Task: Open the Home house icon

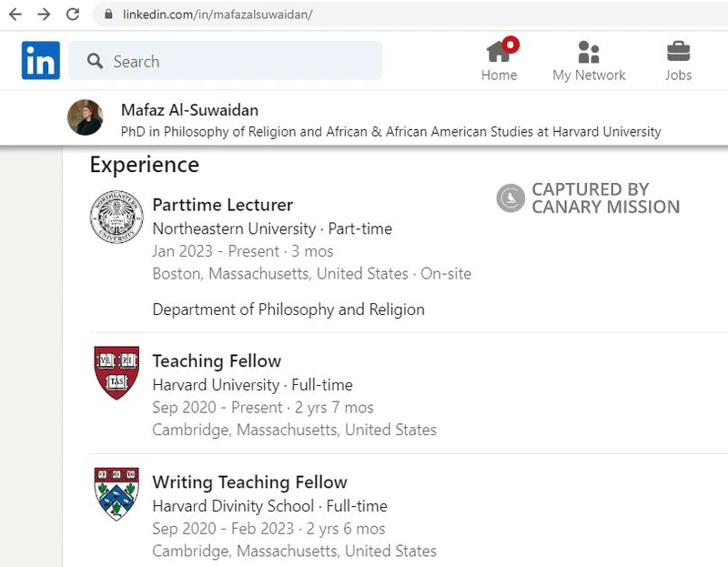Action: click(x=498, y=51)
